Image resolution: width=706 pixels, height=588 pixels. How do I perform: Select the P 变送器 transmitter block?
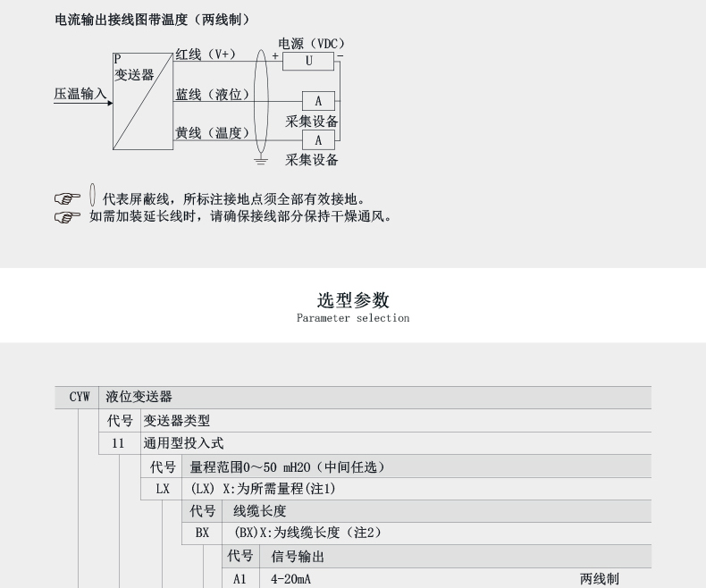click(141, 100)
